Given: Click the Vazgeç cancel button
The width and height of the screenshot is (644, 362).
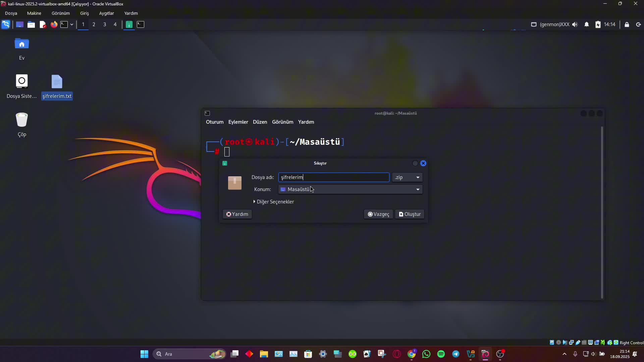Looking at the screenshot, I should 378,214.
